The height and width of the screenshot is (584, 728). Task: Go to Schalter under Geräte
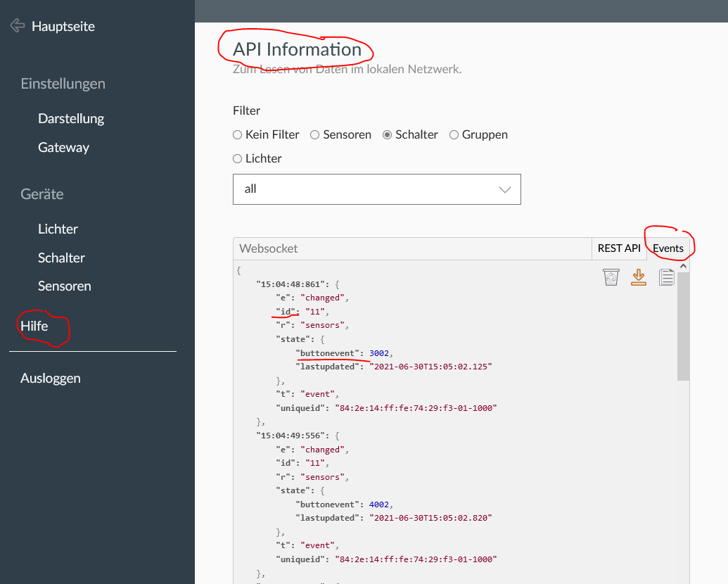61,258
